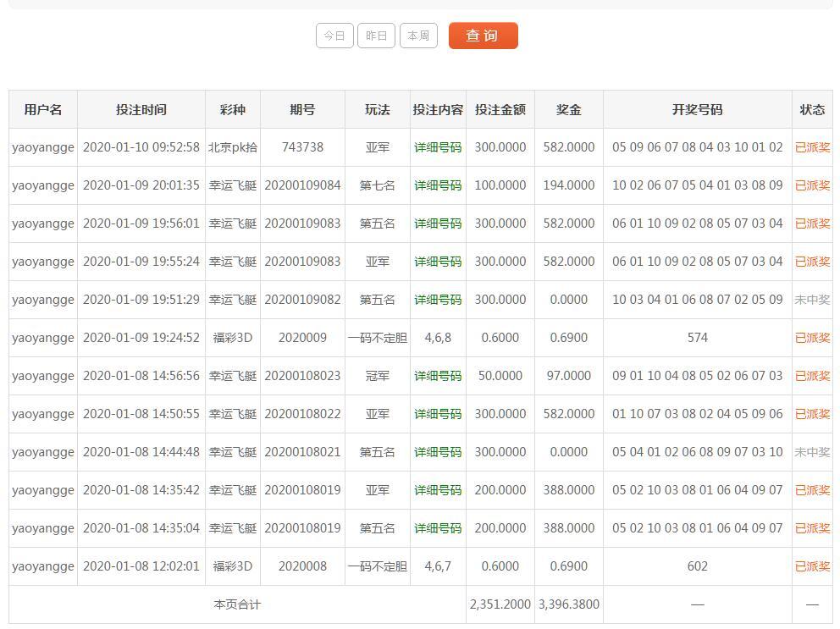Click 未中奖 status for period 20200109082
The width and height of the screenshot is (840, 629).
coord(812,300)
